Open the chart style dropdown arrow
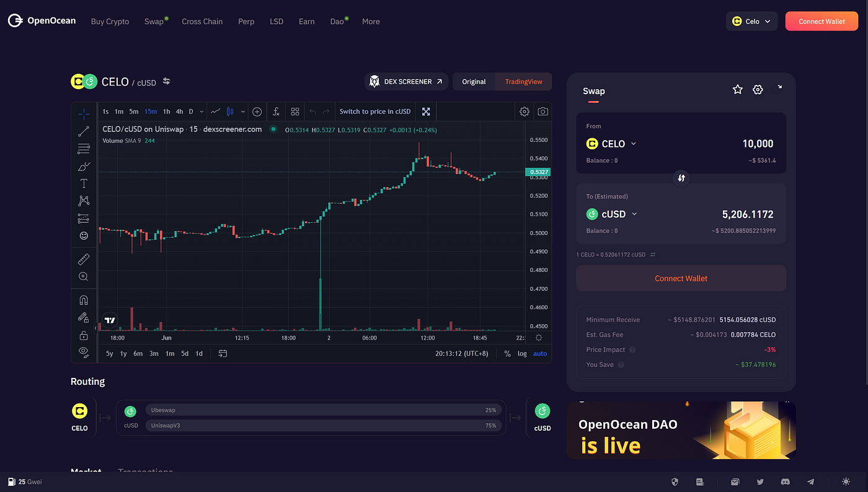This screenshot has width=868, height=492. point(242,112)
